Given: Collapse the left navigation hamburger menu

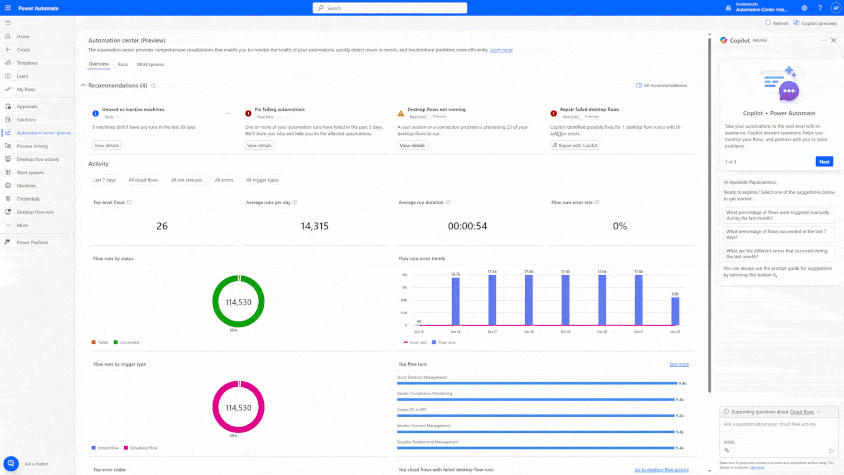Looking at the screenshot, I should 9,22.
